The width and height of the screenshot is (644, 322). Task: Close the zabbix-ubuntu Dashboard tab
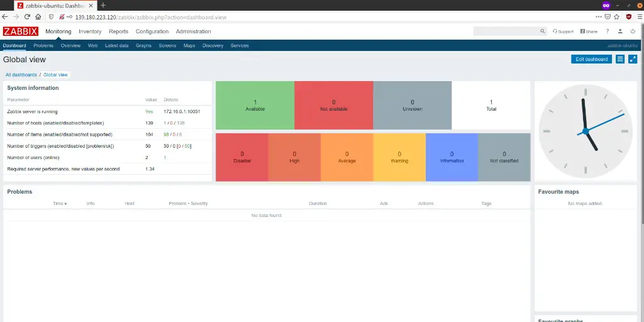coord(92,5)
